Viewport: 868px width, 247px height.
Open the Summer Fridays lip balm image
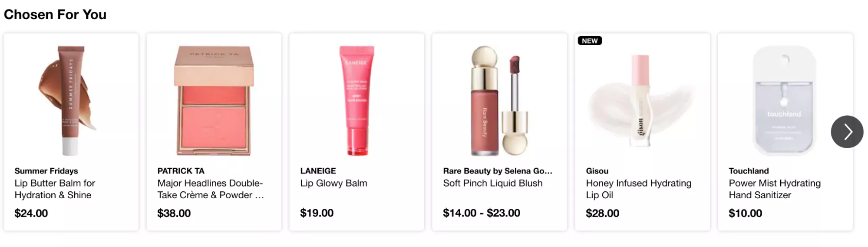[x=71, y=100]
